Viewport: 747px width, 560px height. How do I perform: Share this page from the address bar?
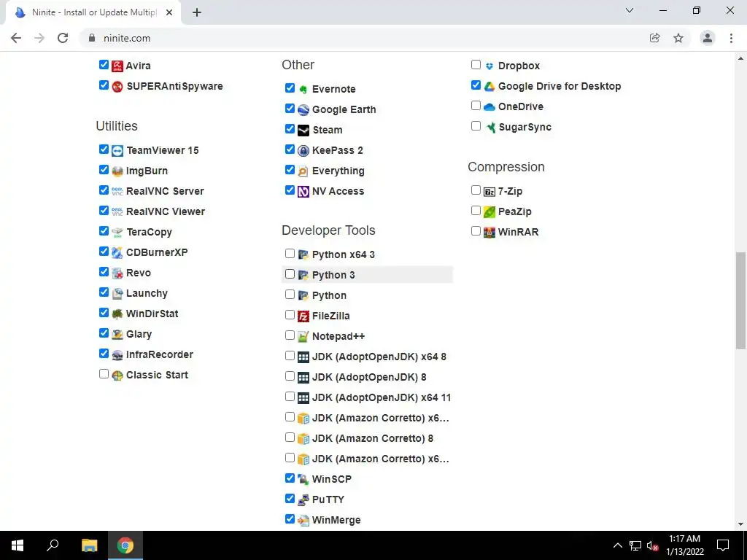655,38
